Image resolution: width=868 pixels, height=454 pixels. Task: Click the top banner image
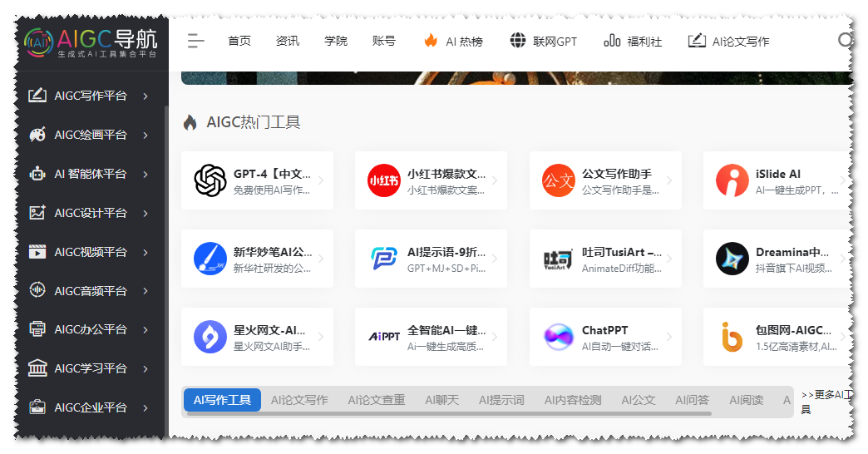coord(517,77)
